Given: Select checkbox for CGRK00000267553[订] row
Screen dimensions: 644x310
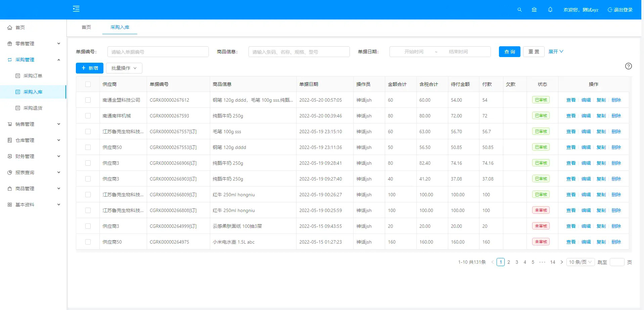Looking at the screenshot, I should [88, 147].
